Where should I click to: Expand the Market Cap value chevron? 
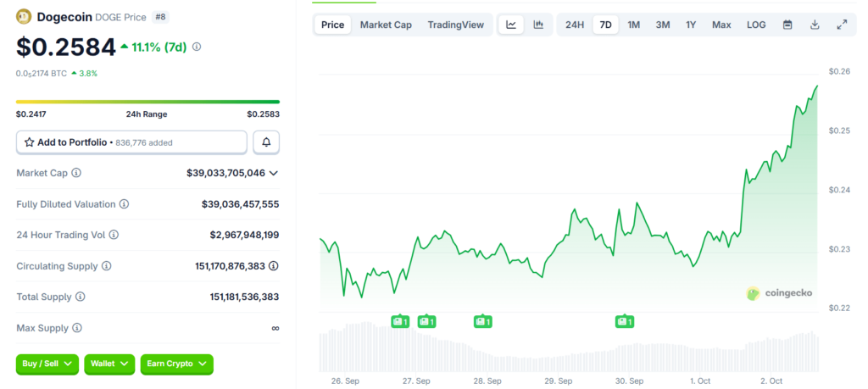273,173
